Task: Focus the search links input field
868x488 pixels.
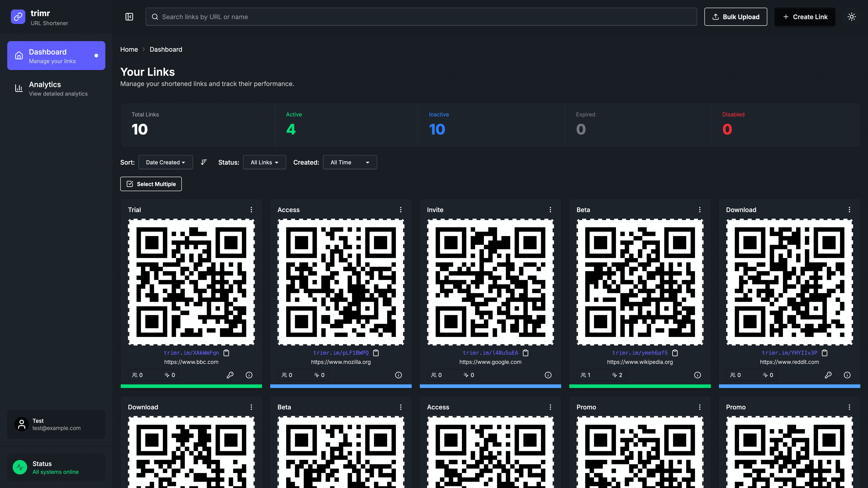Action: pyautogui.click(x=421, y=17)
